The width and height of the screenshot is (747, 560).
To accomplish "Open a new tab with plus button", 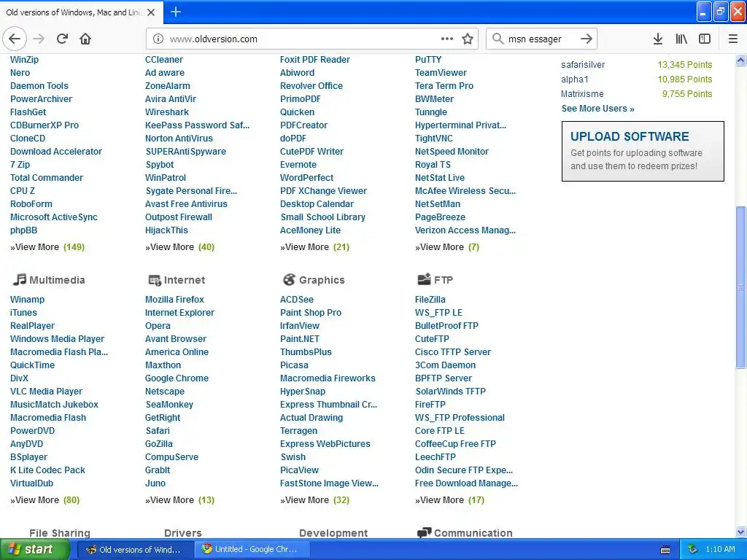I will pyautogui.click(x=176, y=12).
